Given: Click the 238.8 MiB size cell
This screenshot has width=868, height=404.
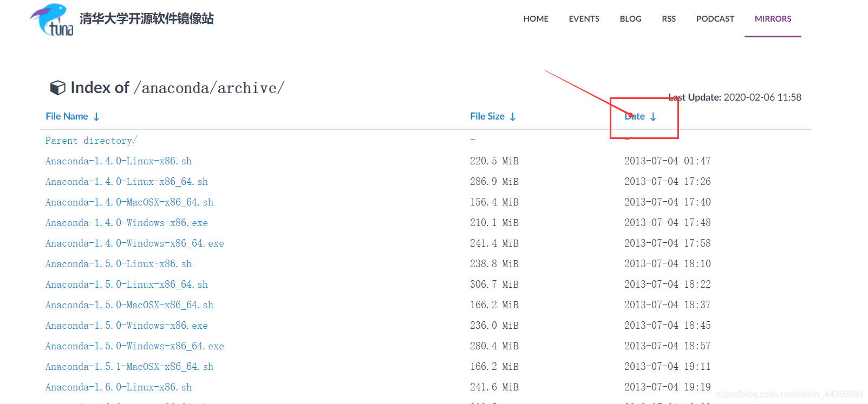Looking at the screenshot, I should pos(494,264).
